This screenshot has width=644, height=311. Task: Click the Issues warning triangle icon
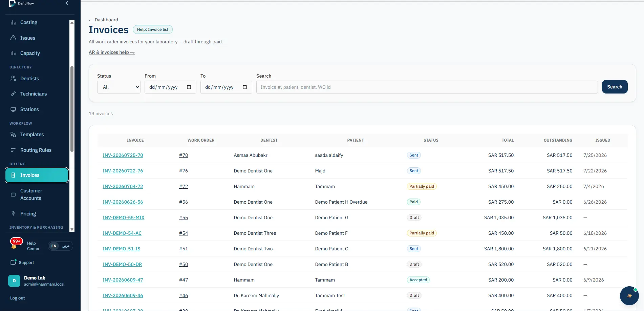(13, 38)
